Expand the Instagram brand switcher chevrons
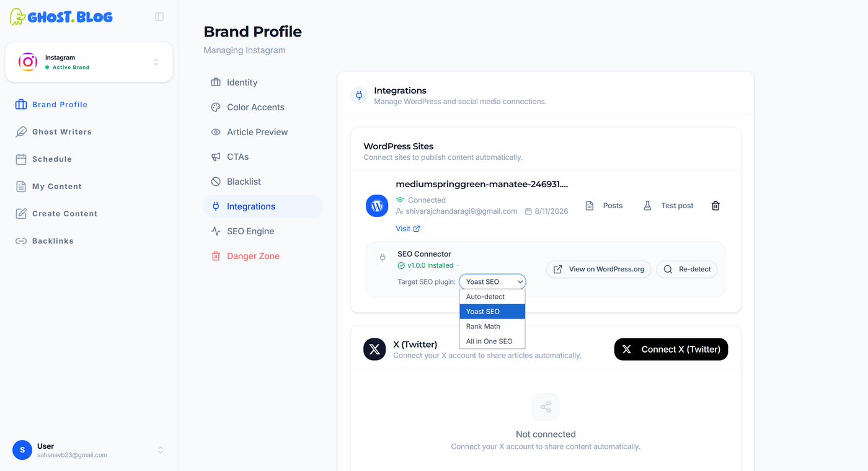This screenshot has width=868, height=471. click(156, 62)
